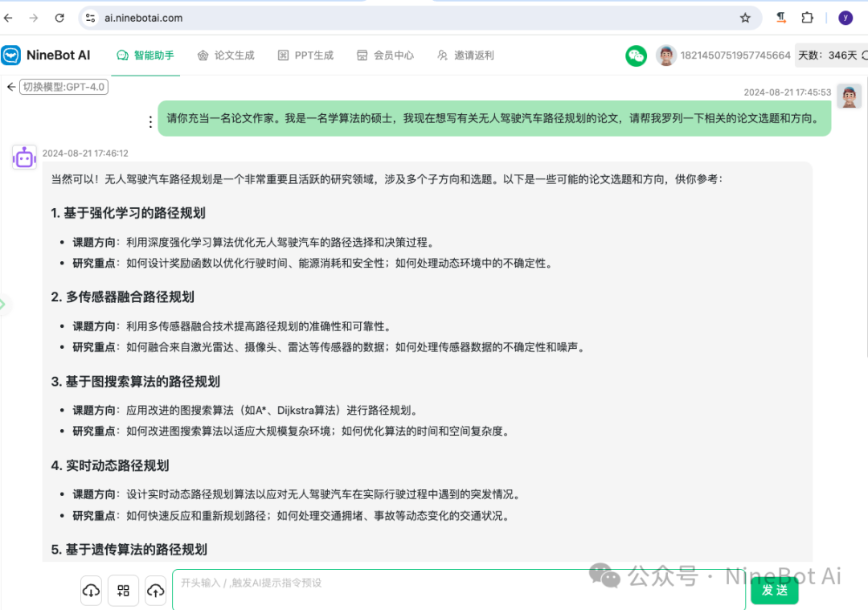The image size is (868, 610).
Task: Click the NineBot AI logo icon
Action: pyautogui.click(x=11, y=55)
